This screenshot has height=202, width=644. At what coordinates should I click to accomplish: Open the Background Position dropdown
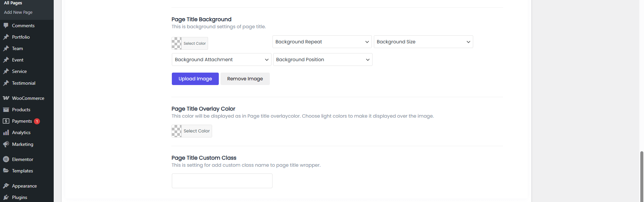coord(323,59)
